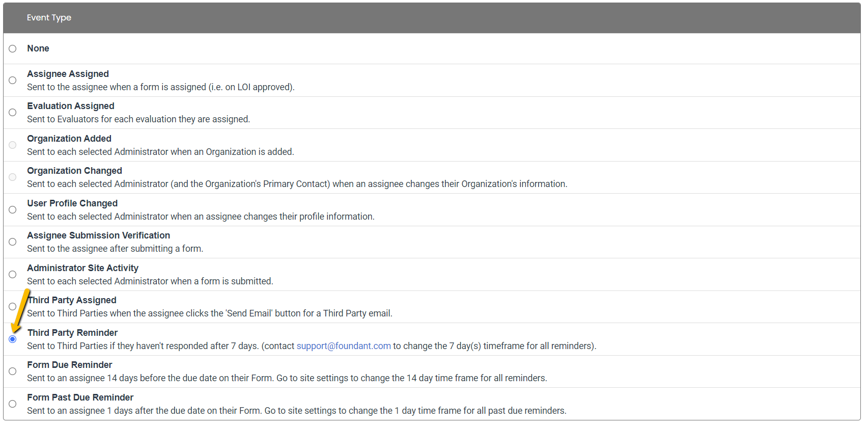Image resolution: width=868 pixels, height=425 pixels.
Task: Select the User Profile Changed option
Action: [x=13, y=210]
